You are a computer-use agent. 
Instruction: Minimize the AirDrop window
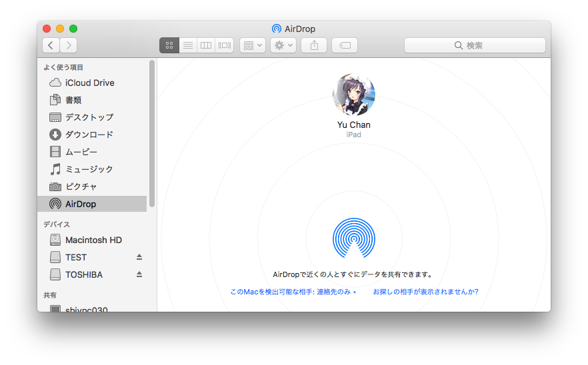tap(60, 29)
